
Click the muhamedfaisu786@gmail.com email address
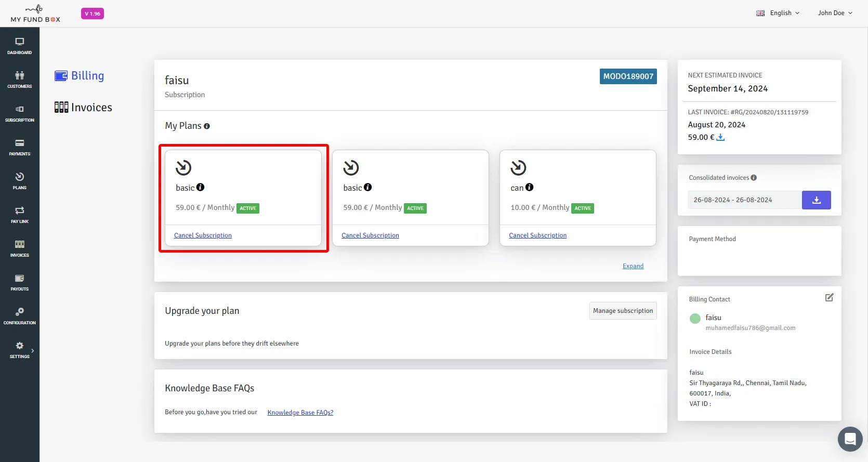click(x=751, y=328)
